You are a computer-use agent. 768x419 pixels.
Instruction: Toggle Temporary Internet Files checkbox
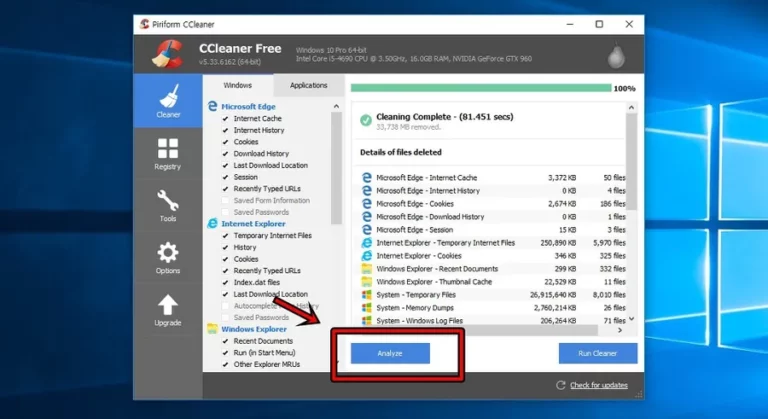tap(225, 236)
